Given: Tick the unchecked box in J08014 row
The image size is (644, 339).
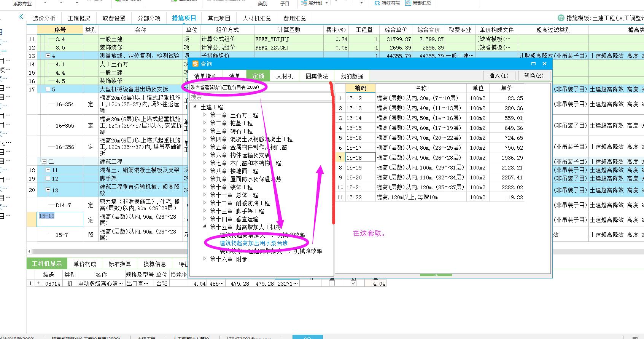Looking at the screenshot, I should (332, 283).
